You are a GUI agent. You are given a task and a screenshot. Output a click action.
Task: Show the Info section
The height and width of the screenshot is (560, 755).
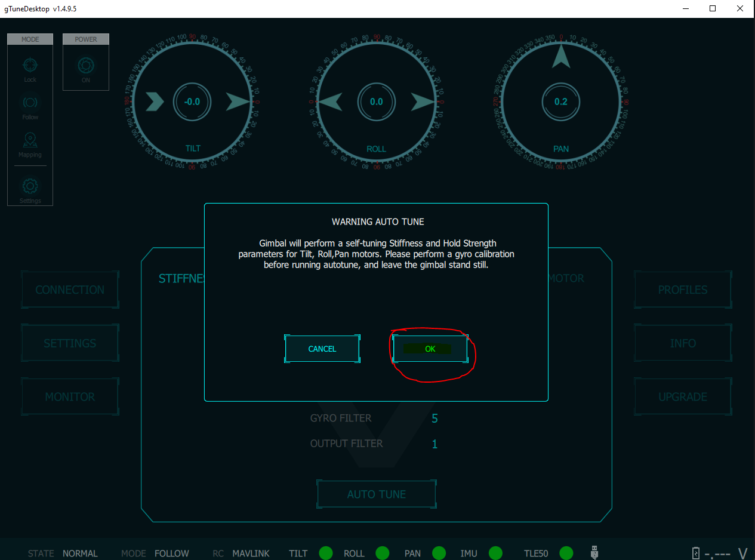point(683,343)
